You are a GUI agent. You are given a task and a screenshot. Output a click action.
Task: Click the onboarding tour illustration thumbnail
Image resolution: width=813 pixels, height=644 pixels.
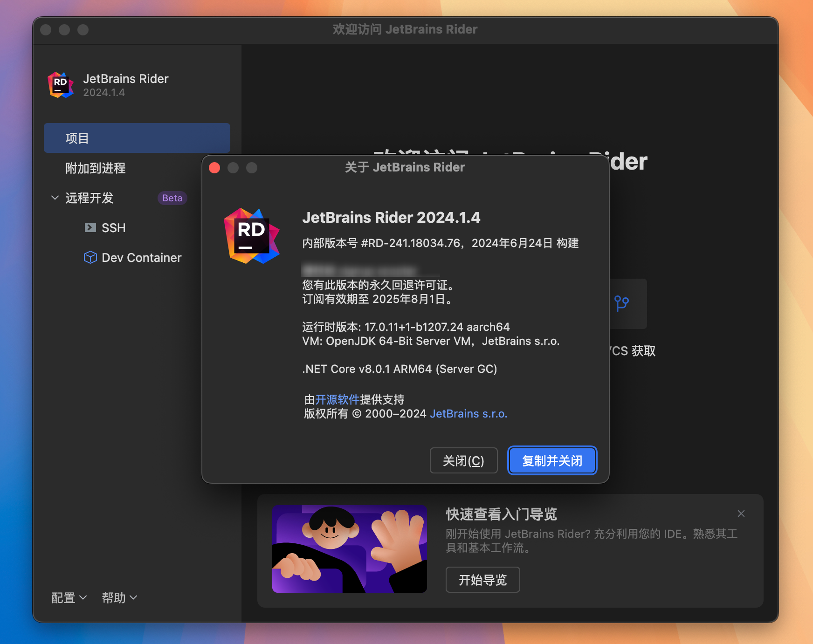tap(350, 549)
